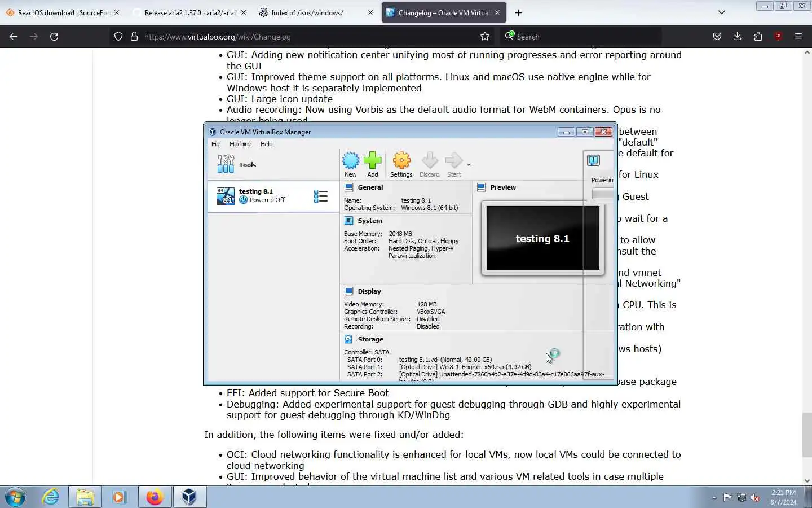This screenshot has width=812, height=508.
Task: Click the tracking protection shield icon
Action: [x=118, y=36]
